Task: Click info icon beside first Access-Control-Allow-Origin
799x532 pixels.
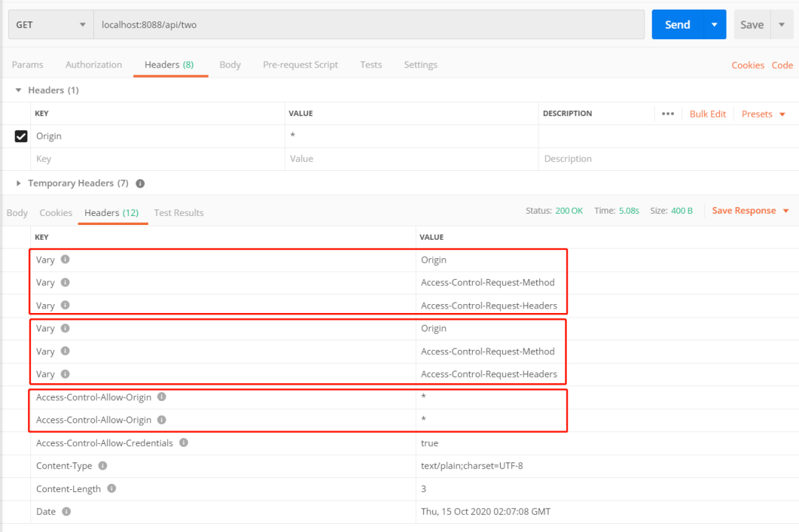Action: pyautogui.click(x=161, y=397)
